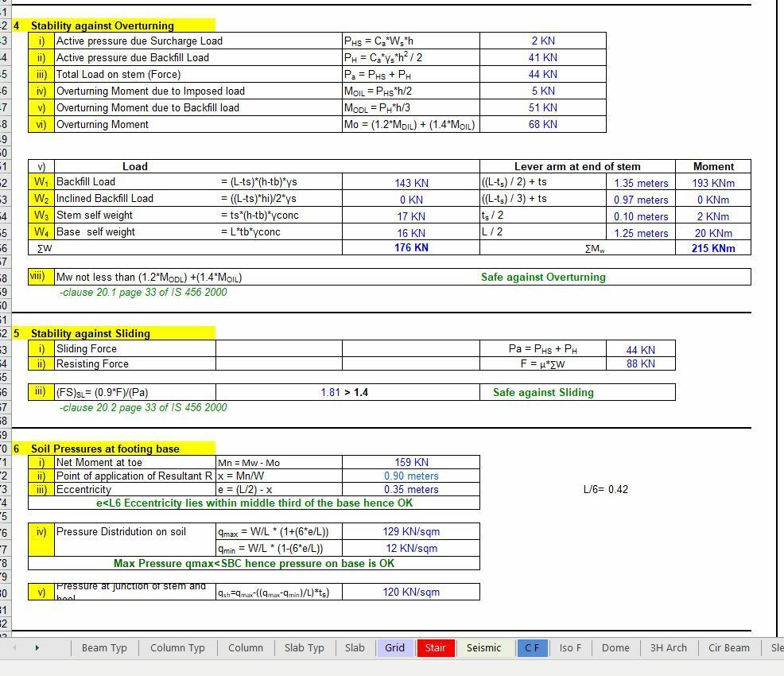Image resolution: width=784 pixels, height=676 pixels.
Task: Switch to the Grid sheet tab
Action: click(x=394, y=648)
